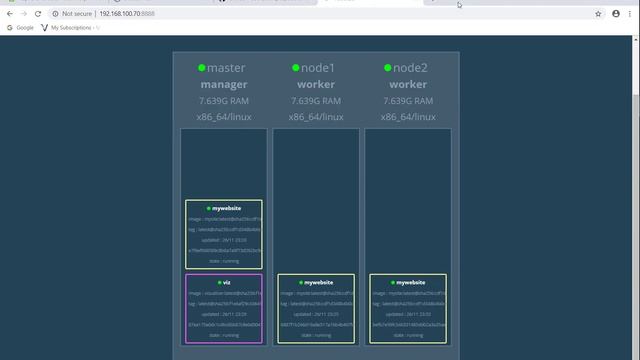Click the Not secure site info icon
Viewport: 640px width, 360px height.
[x=55, y=13]
